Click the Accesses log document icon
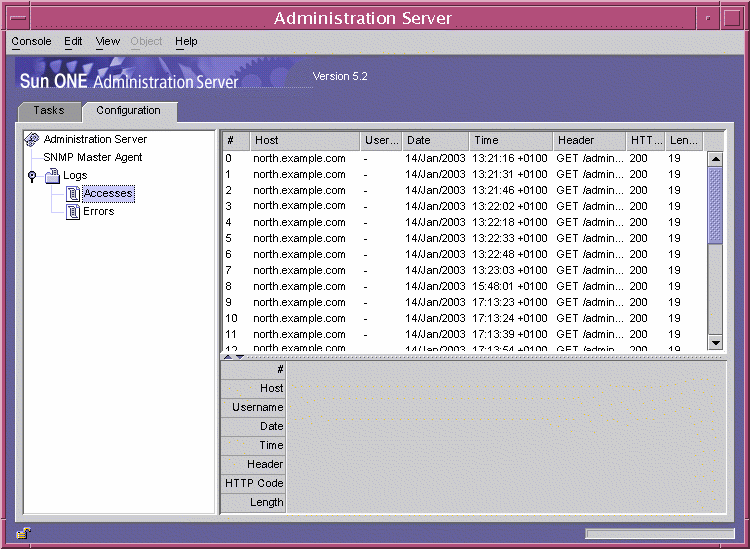 click(73, 194)
